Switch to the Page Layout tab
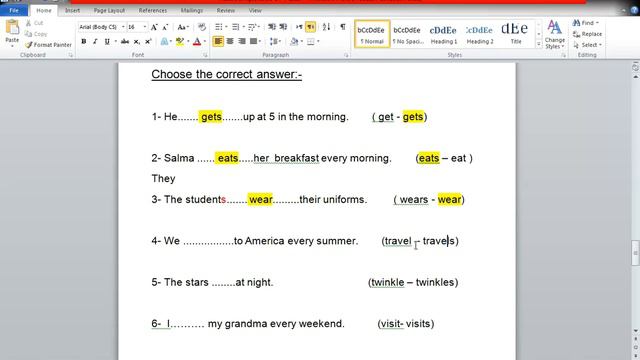 [109, 10]
